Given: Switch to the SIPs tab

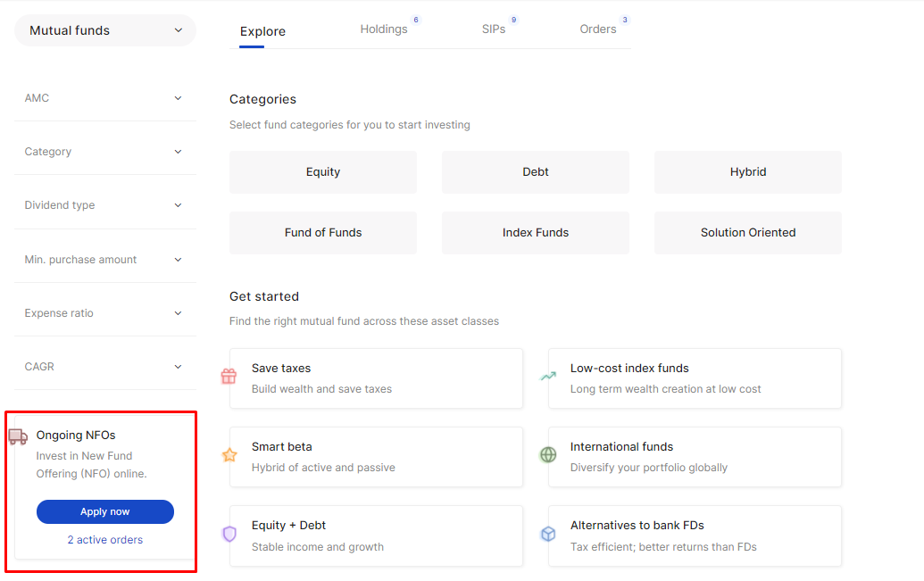Looking at the screenshot, I should (493, 29).
